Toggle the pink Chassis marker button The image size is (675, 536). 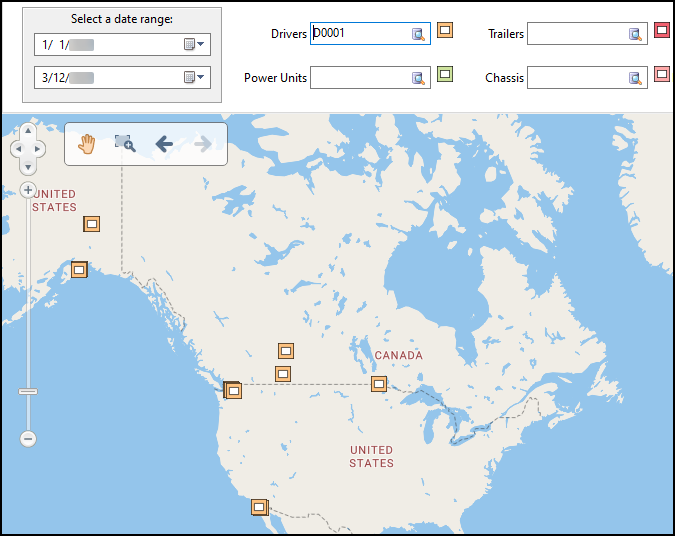(x=662, y=73)
